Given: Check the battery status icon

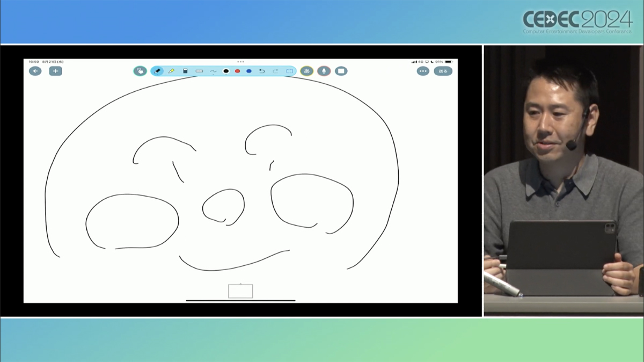Looking at the screenshot, I should [x=449, y=62].
